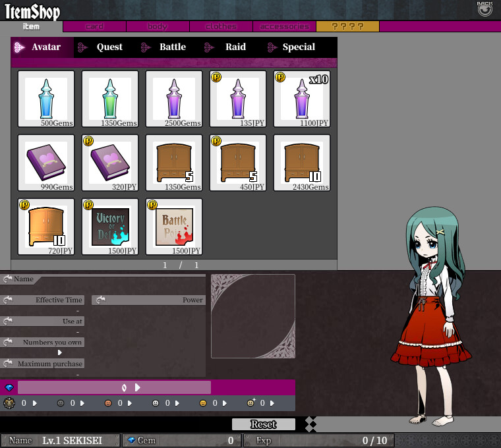Select the wardrobe 5 for 1350Gems
This screenshot has width=501, height=448.
[x=174, y=163]
